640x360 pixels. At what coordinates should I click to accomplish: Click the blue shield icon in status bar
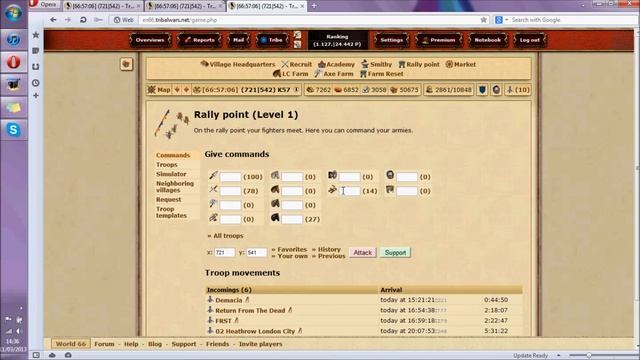click(x=482, y=90)
